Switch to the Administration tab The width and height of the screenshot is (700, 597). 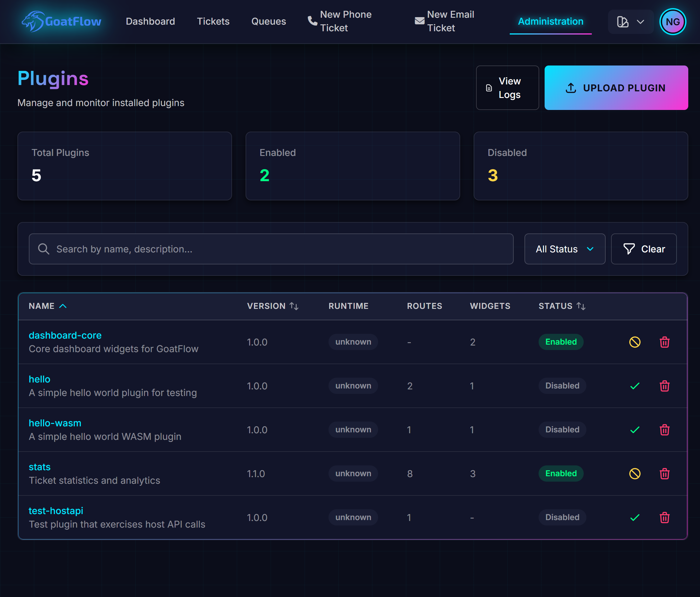tap(550, 21)
